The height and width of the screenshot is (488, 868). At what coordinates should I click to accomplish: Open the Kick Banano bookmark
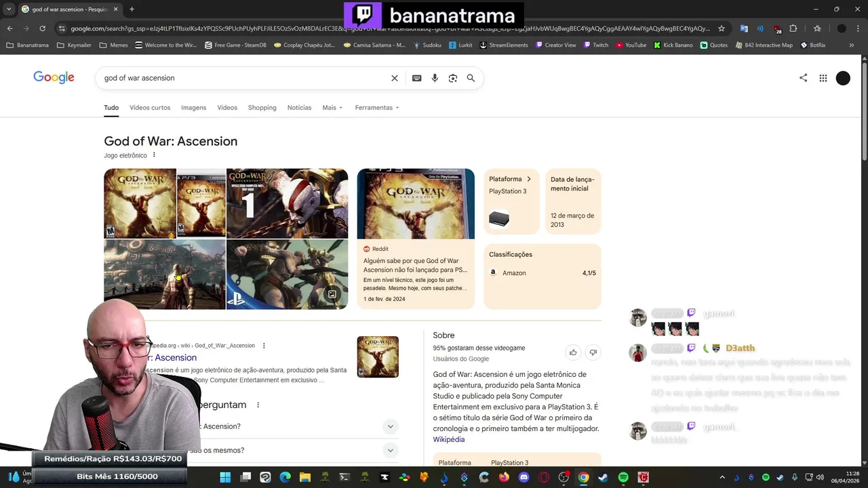click(673, 45)
